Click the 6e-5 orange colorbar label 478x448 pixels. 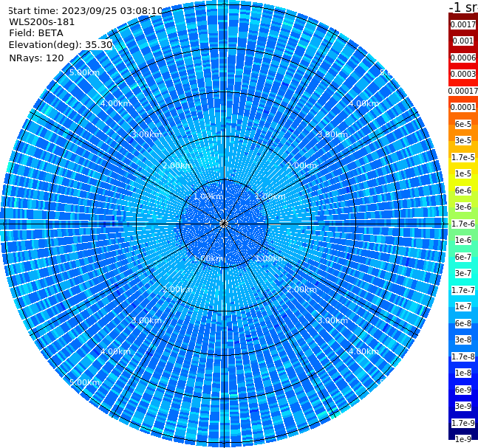pyautogui.click(x=463, y=124)
